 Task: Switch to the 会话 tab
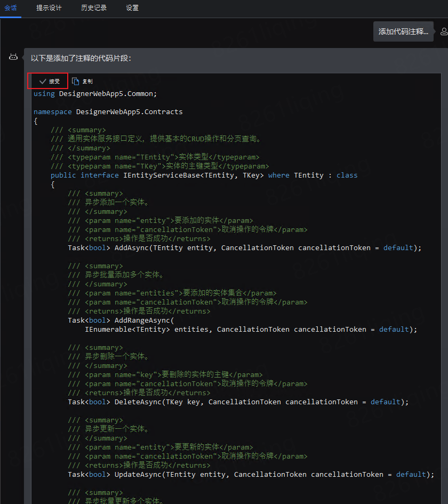point(11,8)
